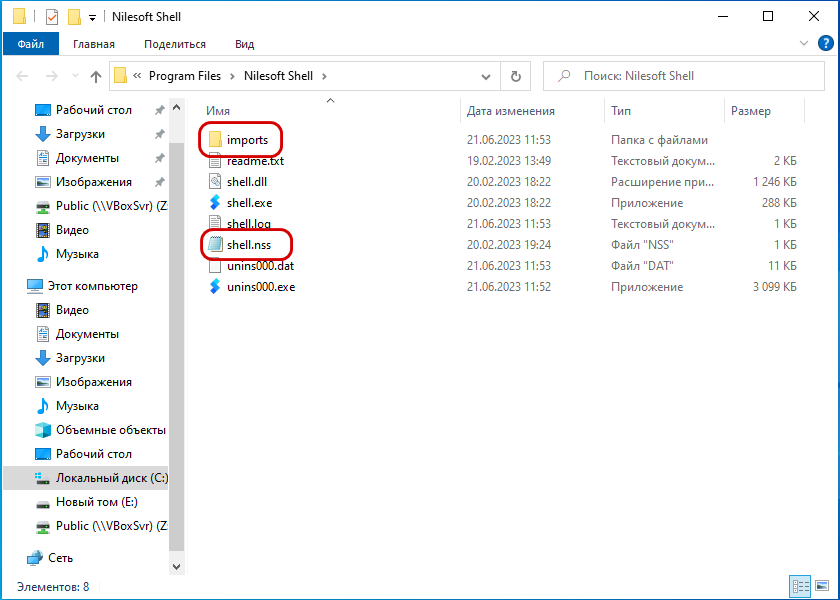Image resolution: width=840 pixels, height=600 pixels.
Task: Select the shell.nss file icon
Action: coord(215,245)
